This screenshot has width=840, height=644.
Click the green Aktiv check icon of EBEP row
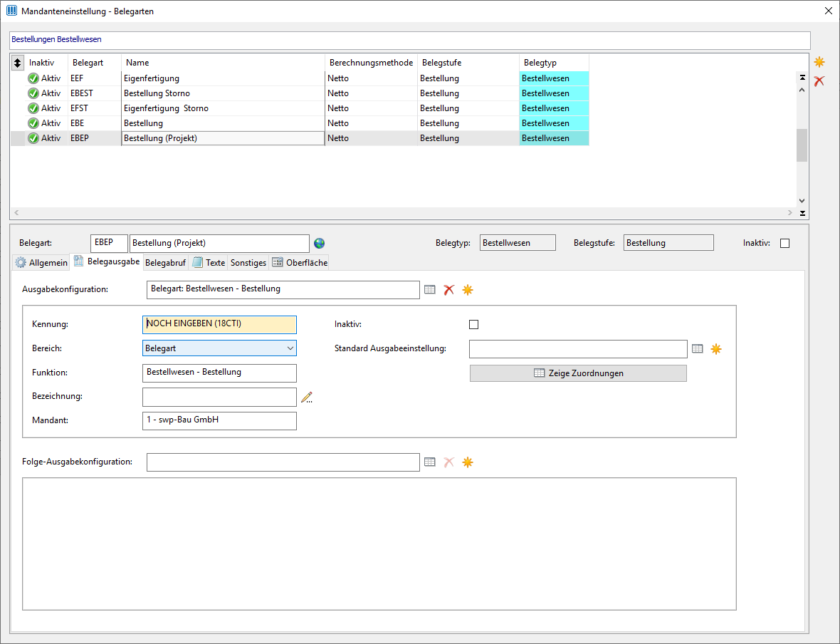pyautogui.click(x=33, y=138)
